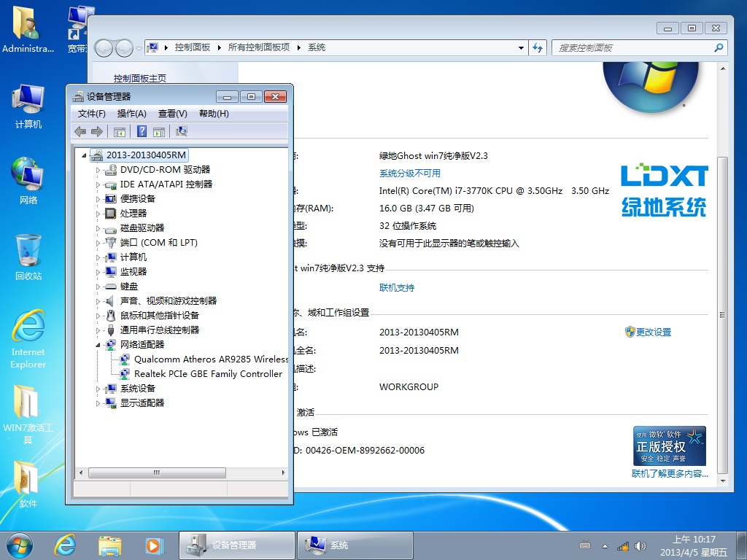Open the 文件(F) menu
Image resolution: width=747 pixels, height=560 pixels.
point(91,113)
